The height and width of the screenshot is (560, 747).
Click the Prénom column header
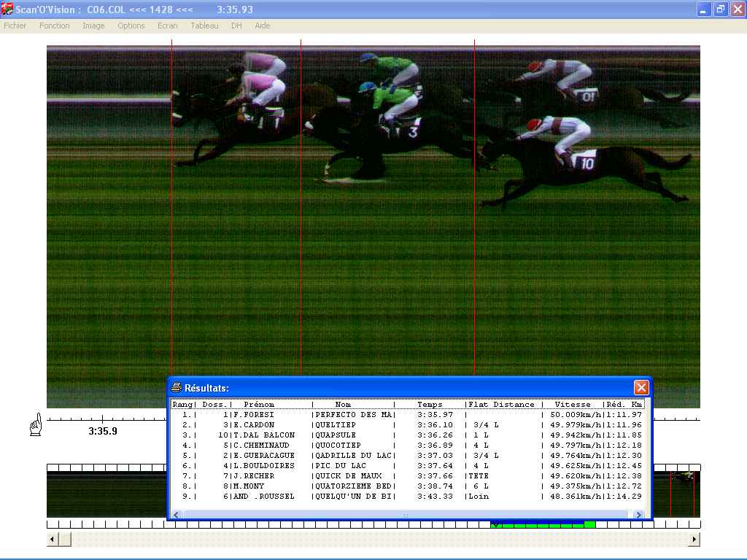coord(259,404)
